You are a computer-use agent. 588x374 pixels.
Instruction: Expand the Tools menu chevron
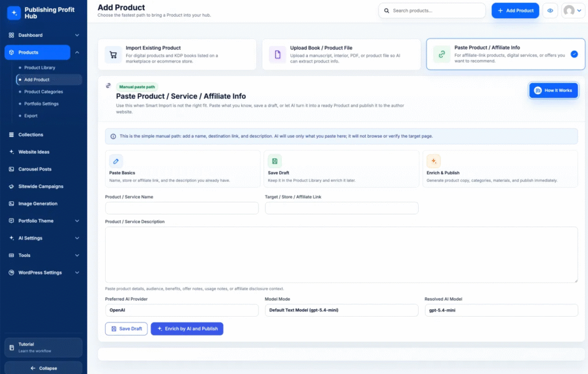(x=77, y=255)
